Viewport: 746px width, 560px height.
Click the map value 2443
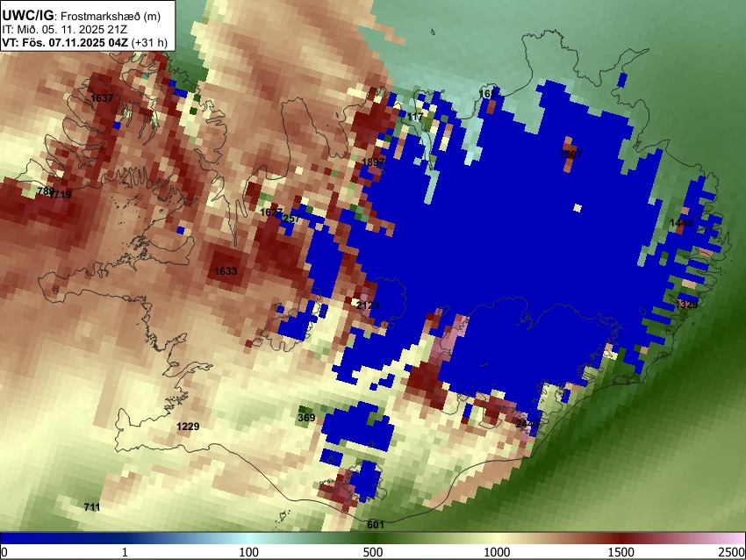[x=527, y=423]
